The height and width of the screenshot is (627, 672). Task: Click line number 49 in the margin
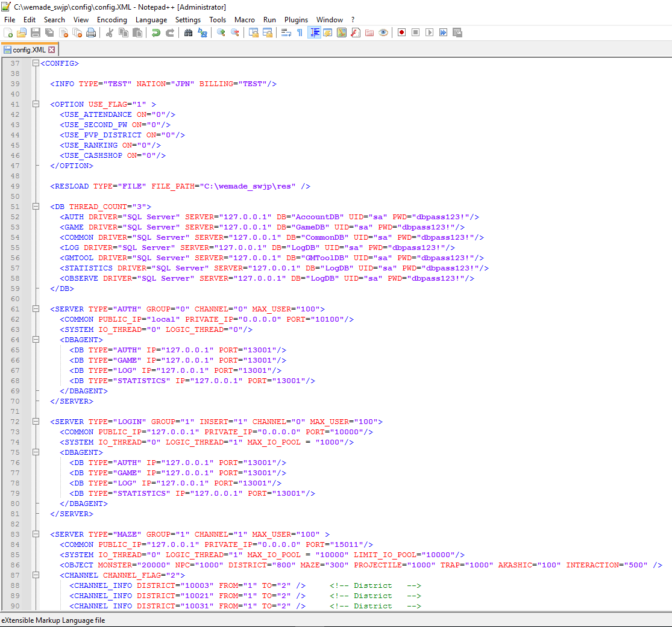tap(15, 186)
